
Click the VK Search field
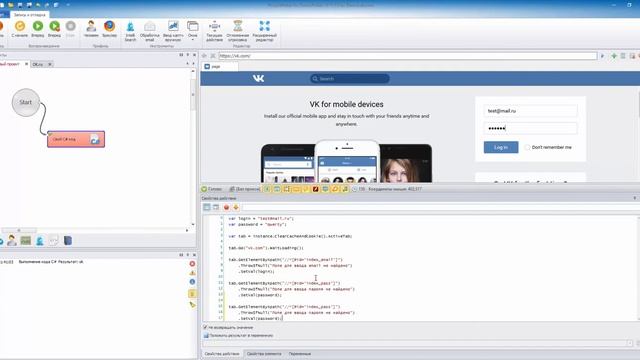tap(350, 78)
